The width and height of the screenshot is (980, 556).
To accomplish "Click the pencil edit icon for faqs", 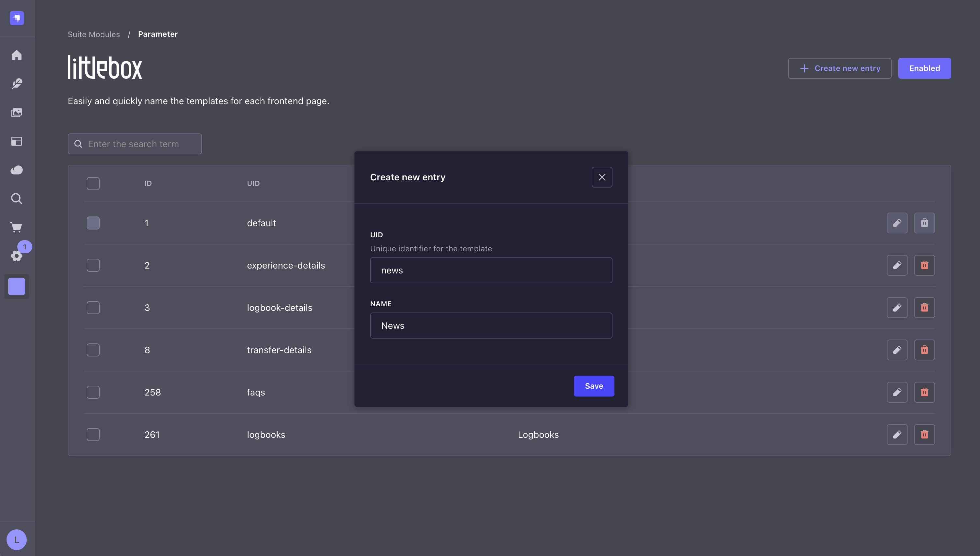I will click(897, 392).
